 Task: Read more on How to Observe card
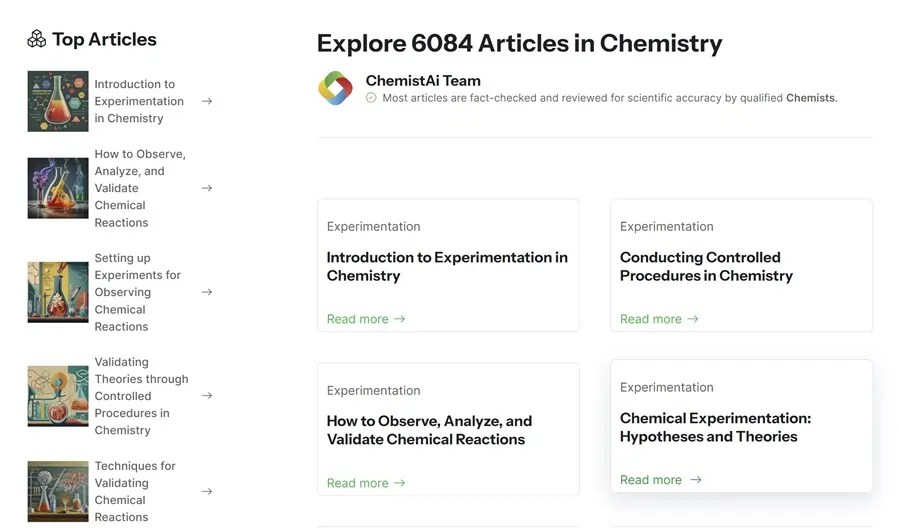tap(366, 483)
